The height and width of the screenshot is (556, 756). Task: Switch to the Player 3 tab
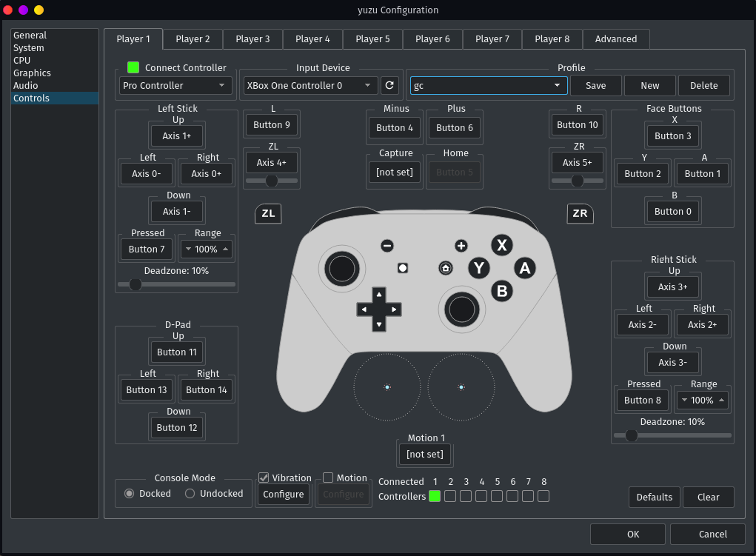click(x=252, y=39)
